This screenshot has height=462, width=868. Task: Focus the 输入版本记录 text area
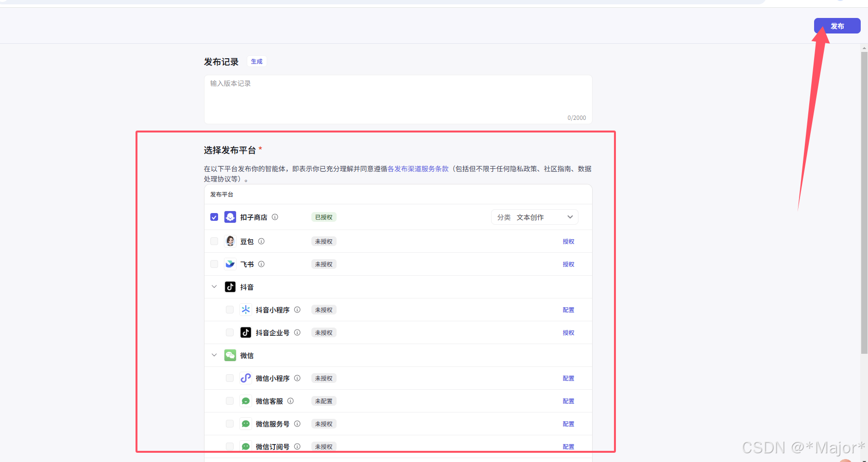[398, 99]
